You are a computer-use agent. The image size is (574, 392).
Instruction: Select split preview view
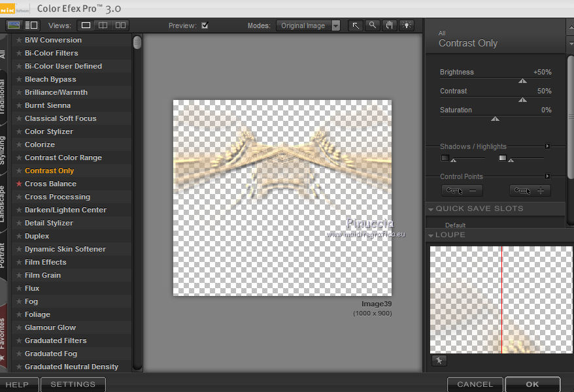(103, 25)
